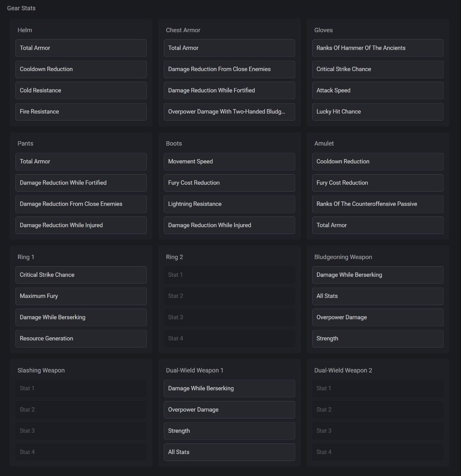The height and width of the screenshot is (476, 461).
Task: Select the Ring 2 Stat 3 empty field
Action: point(229,317)
